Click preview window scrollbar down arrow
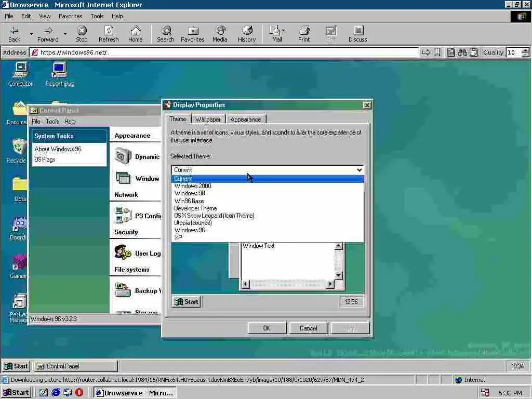532x399 pixels. (x=338, y=275)
